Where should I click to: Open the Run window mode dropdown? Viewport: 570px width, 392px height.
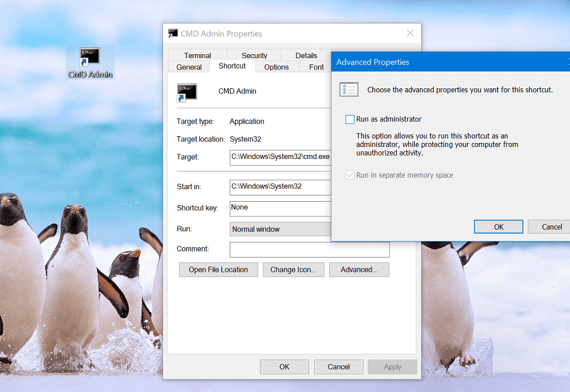point(280,229)
